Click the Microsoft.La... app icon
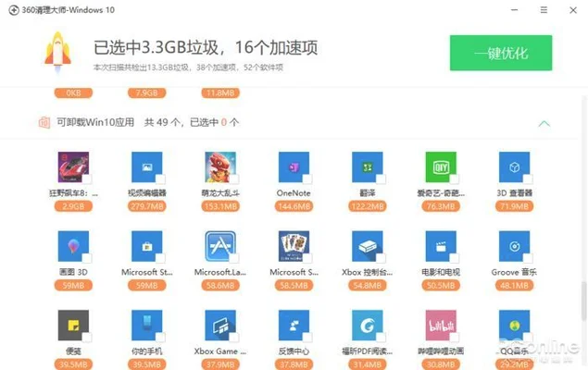 tap(220, 246)
